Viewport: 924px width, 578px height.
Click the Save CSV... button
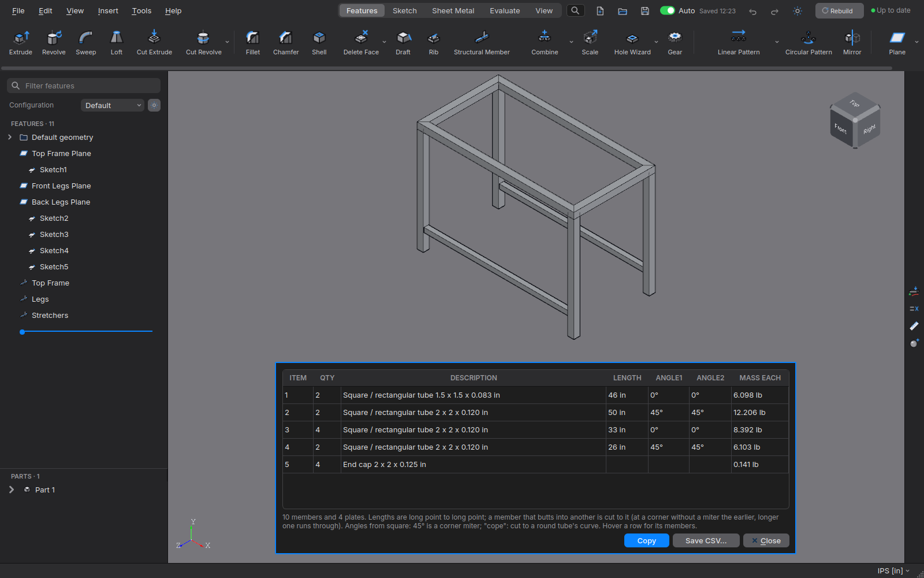706,540
